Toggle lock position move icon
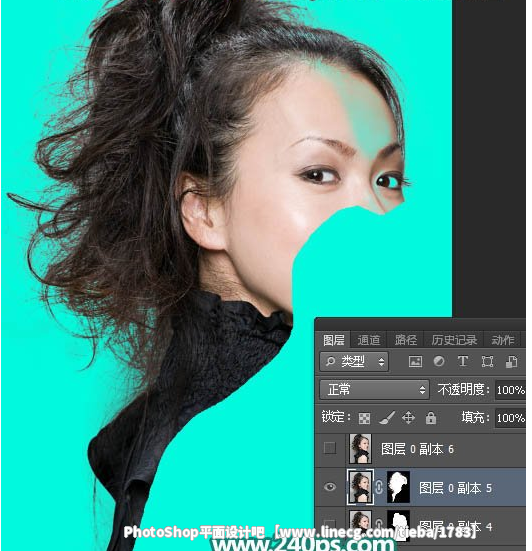The height and width of the screenshot is (551, 532). [408, 418]
